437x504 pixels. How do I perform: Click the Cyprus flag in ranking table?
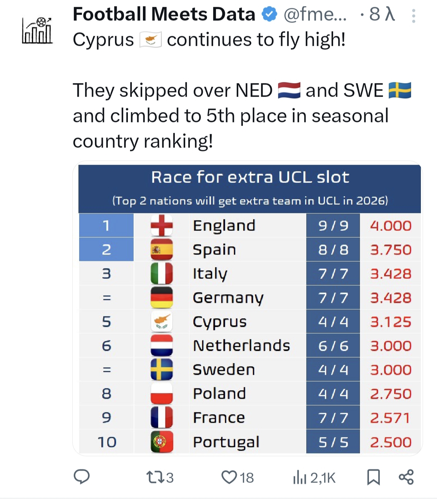[x=162, y=321]
